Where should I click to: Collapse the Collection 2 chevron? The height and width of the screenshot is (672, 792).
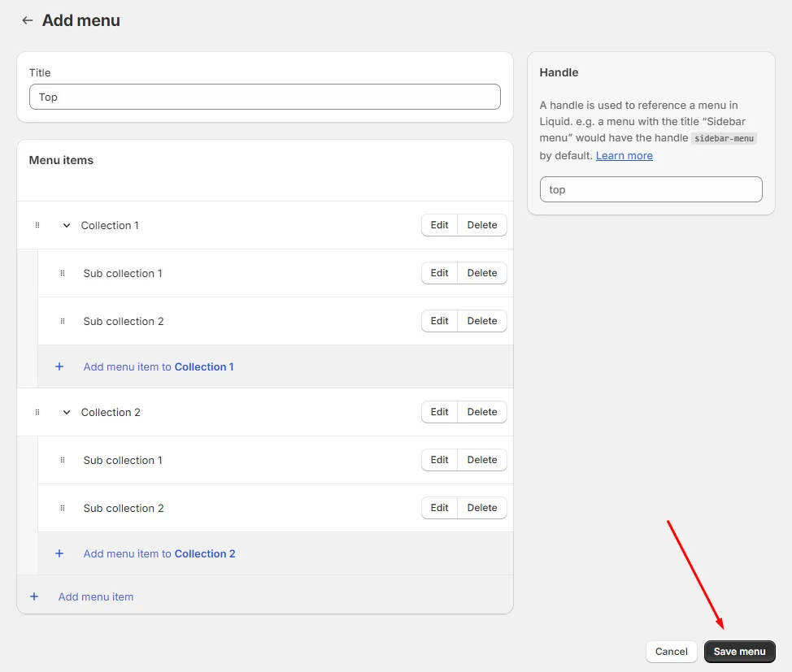66,412
